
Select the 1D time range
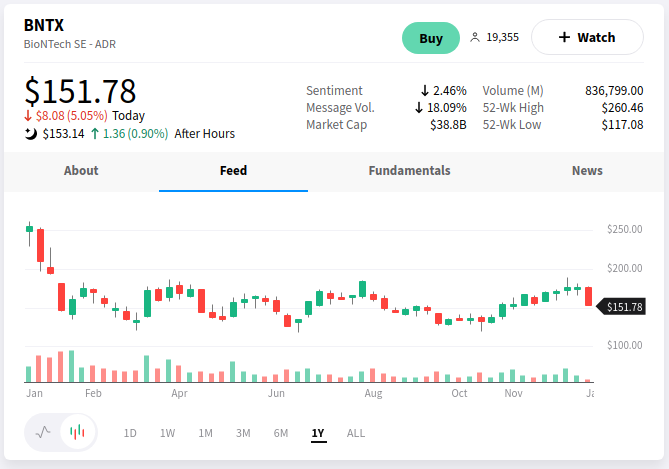[130, 433]
